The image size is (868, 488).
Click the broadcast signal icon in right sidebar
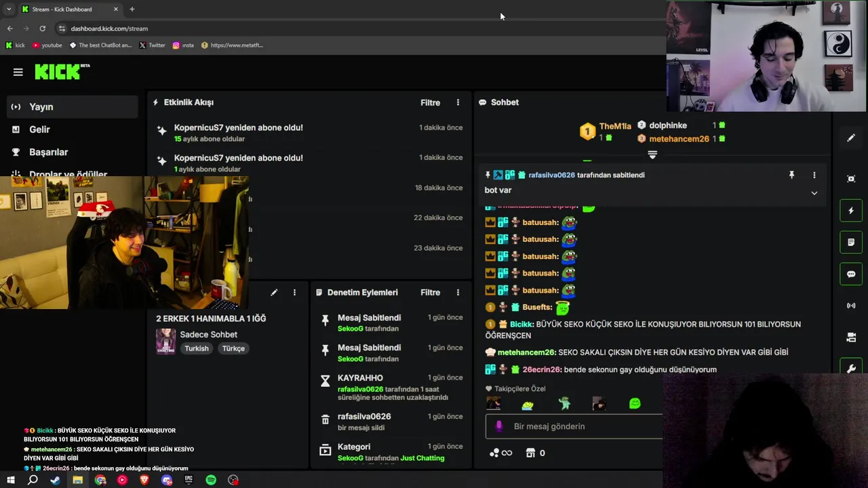pos(851,306)
